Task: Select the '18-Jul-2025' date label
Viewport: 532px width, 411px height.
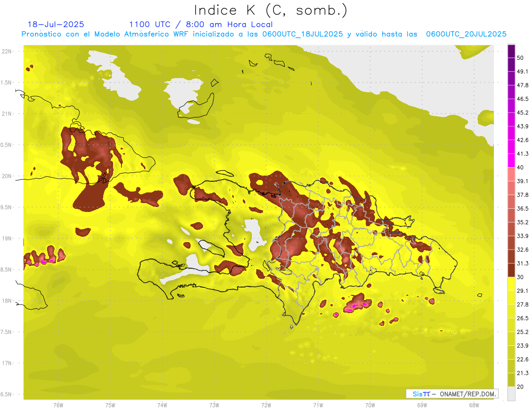Action: click(56, 24)
